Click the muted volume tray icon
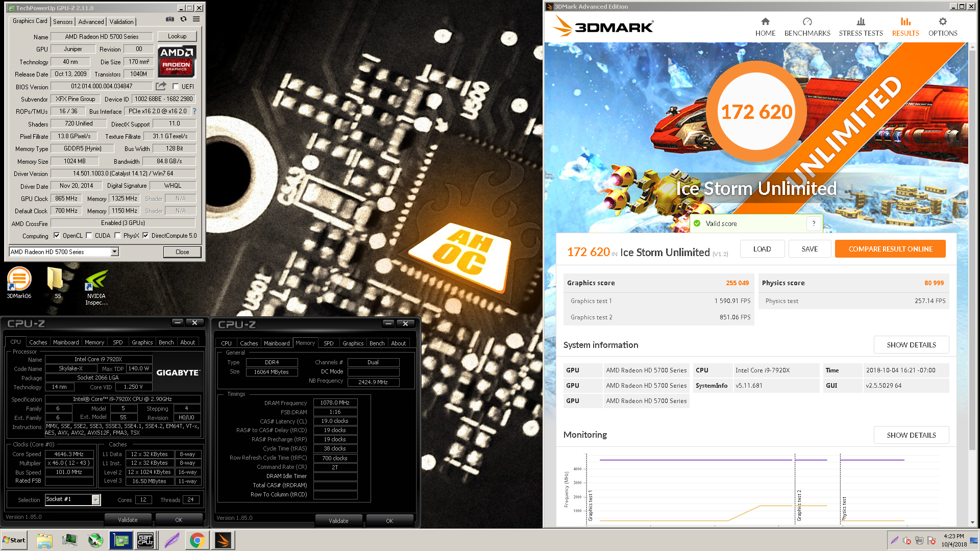The image size is (980, 551). (x=907, y=540)
